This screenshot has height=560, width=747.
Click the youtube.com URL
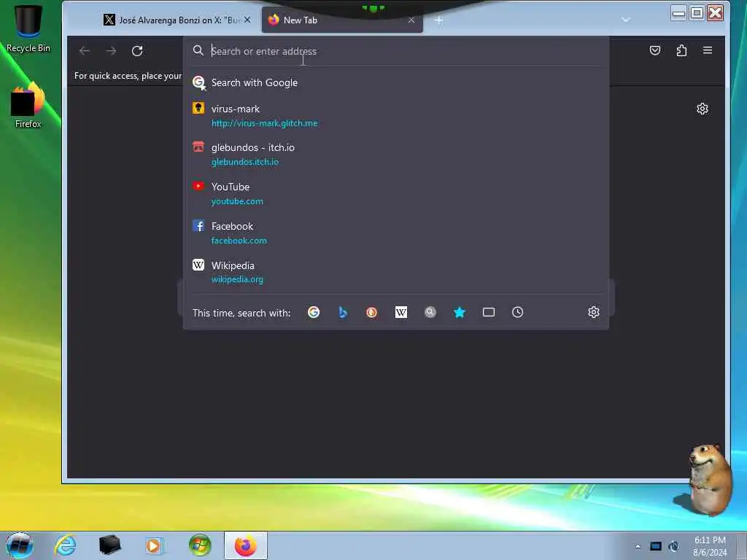(237, 201)
